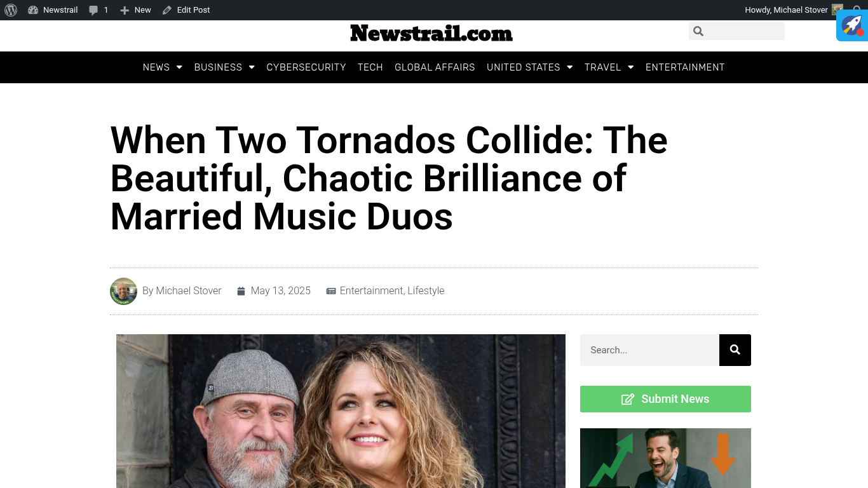The width and height of the screenshot is (868, 488).
Task: Click the plus New content item
Action: 135,10
